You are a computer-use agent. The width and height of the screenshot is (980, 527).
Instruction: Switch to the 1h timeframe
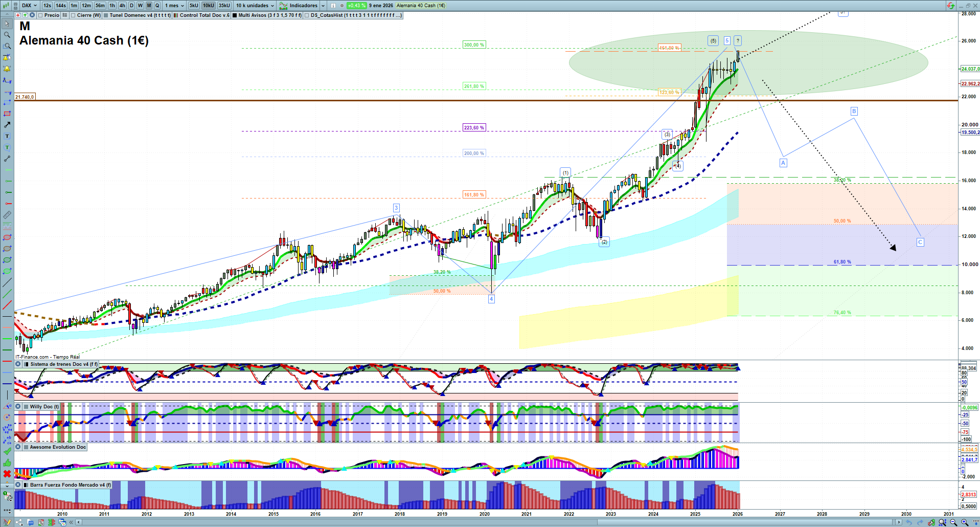tap(112, 6)
